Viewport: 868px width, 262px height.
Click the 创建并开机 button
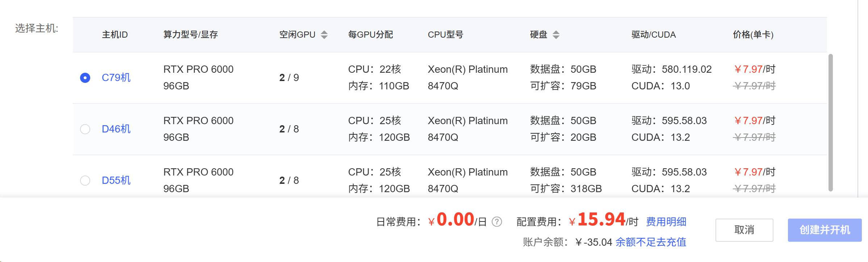point(825,230)
